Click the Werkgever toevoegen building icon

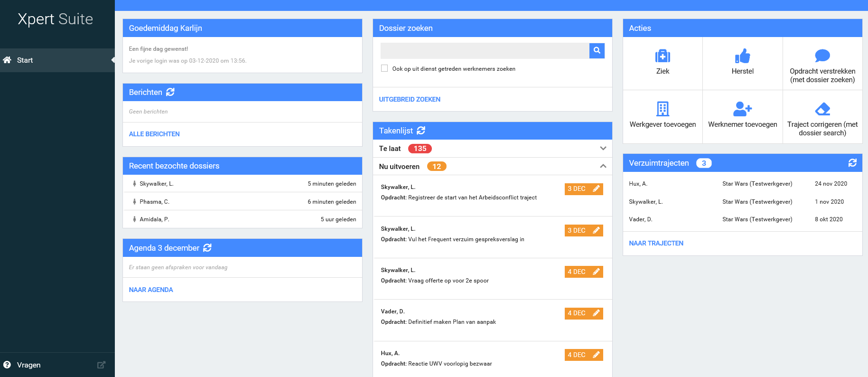663,109
